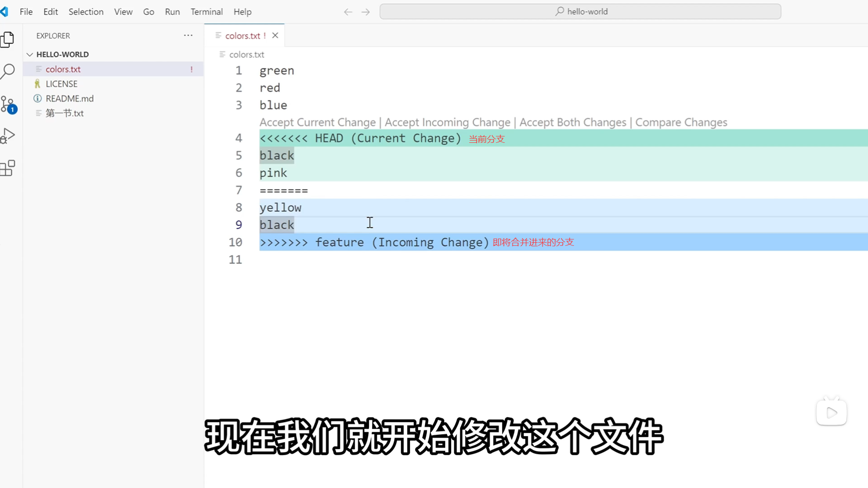868x488 pixels.
Task: Click Compare Changes link
Action: 681,122
